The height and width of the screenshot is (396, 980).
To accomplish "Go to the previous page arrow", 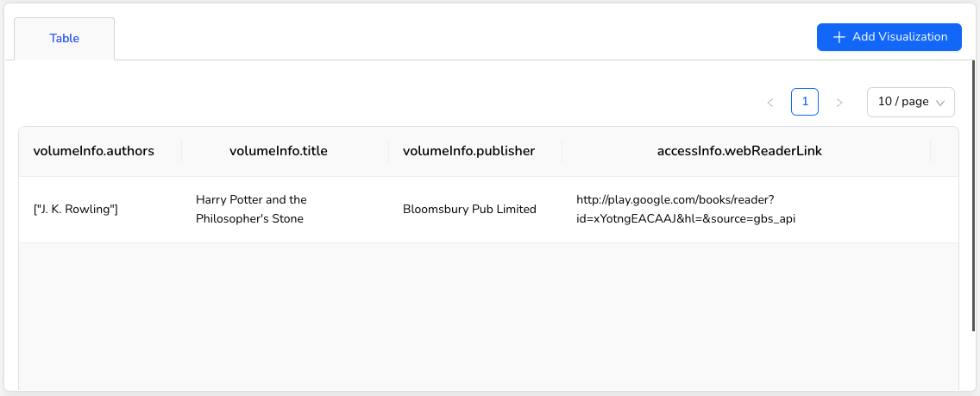I will tap(770, 103).
